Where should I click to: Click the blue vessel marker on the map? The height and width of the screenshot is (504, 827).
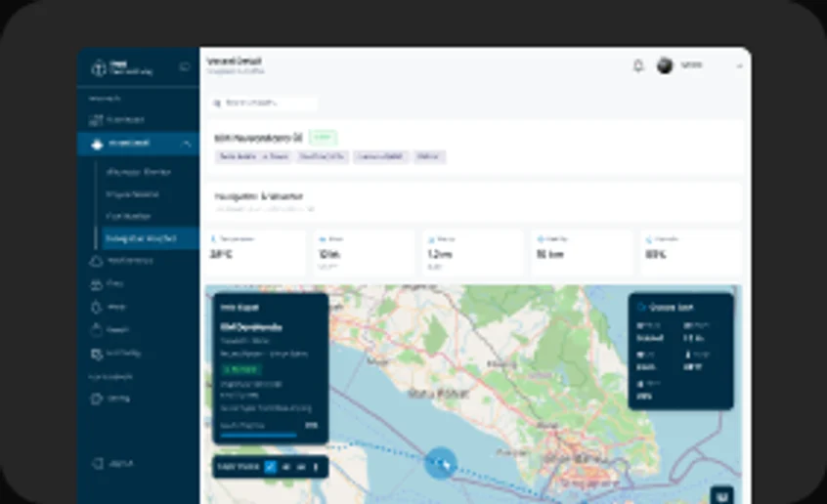(x=441, y=463)
